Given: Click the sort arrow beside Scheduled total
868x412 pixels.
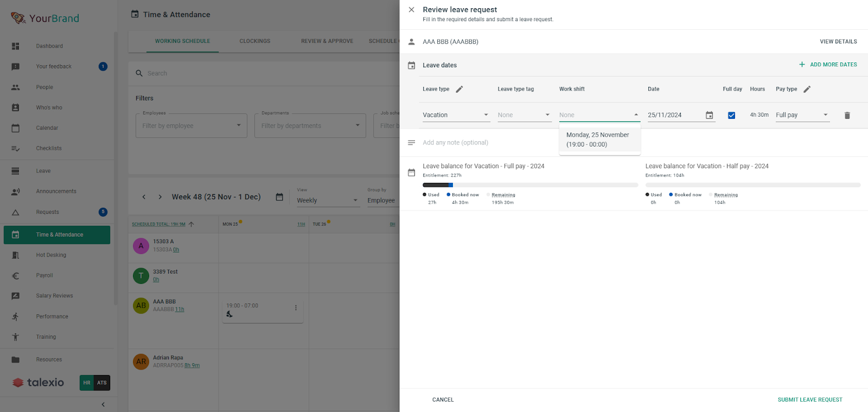Looking at the screenshot, I should (x=191, y=224).
